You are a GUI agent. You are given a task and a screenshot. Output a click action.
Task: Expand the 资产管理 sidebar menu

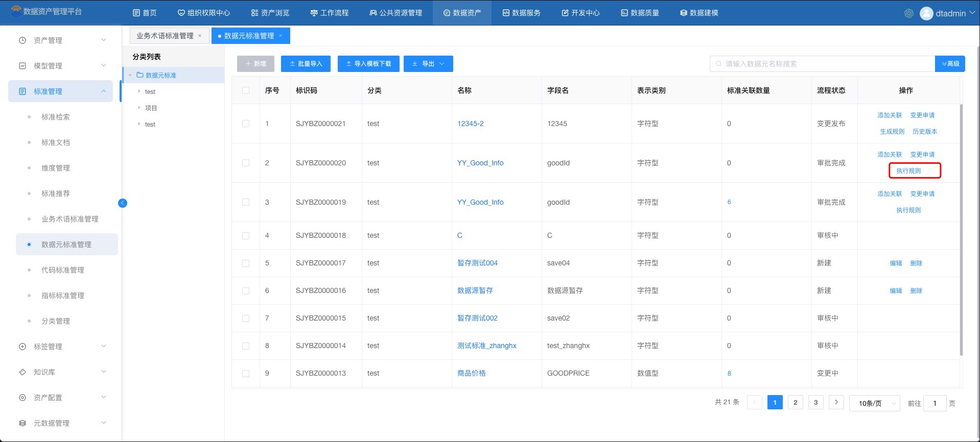coord(104,40)
